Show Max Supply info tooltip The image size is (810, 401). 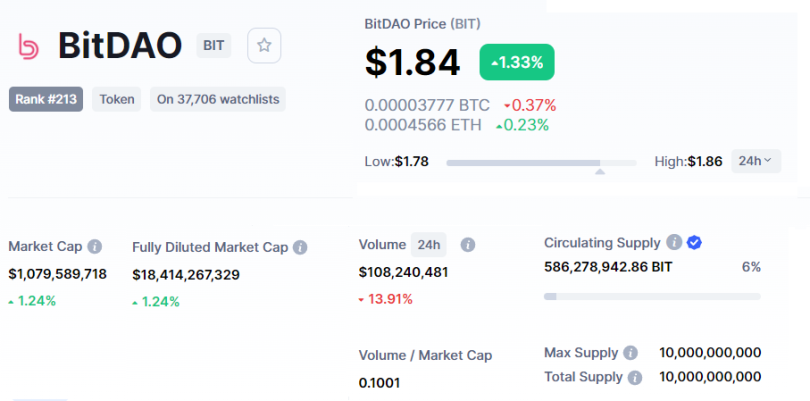[x=630, y=353]
